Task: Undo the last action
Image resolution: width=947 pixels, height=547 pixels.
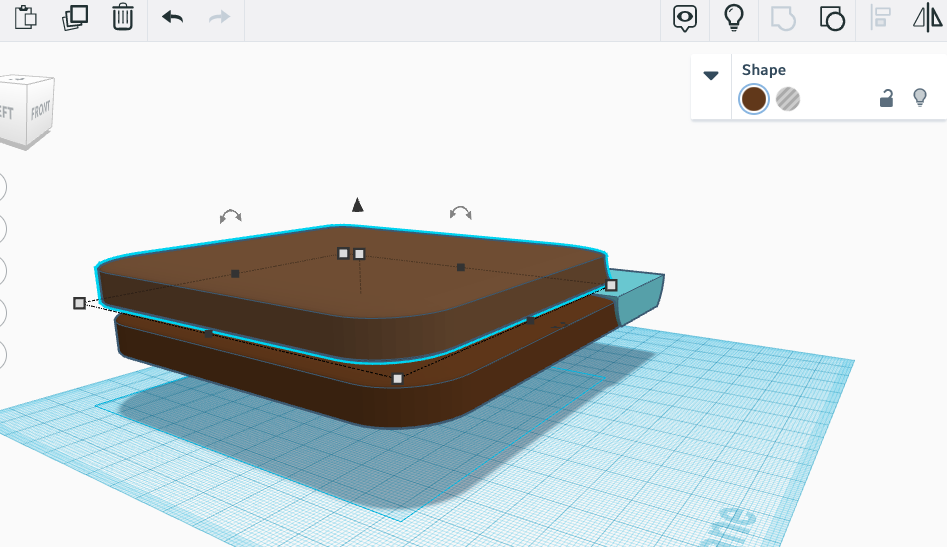Action: 173,17
